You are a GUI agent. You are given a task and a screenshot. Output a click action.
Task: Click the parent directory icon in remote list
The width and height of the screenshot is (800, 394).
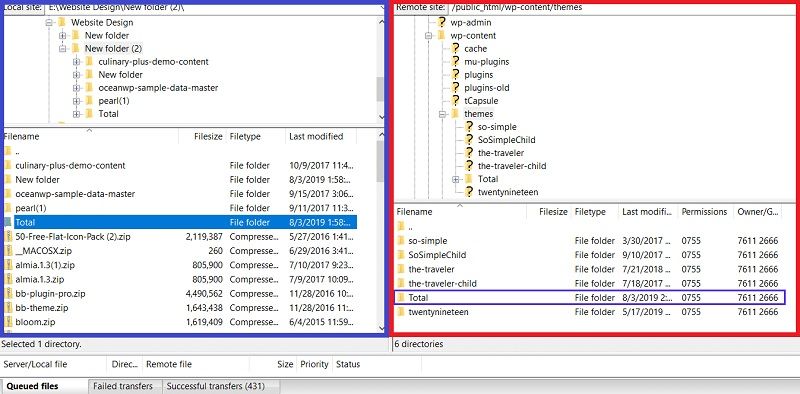click(401, 226)
